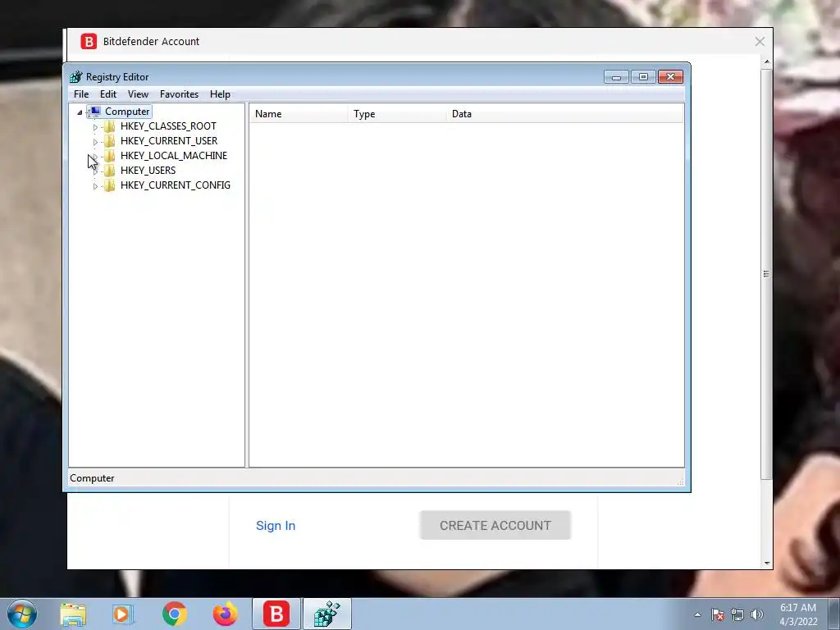
Task: Open the network tray icon
Action: [x=737, y=614]
